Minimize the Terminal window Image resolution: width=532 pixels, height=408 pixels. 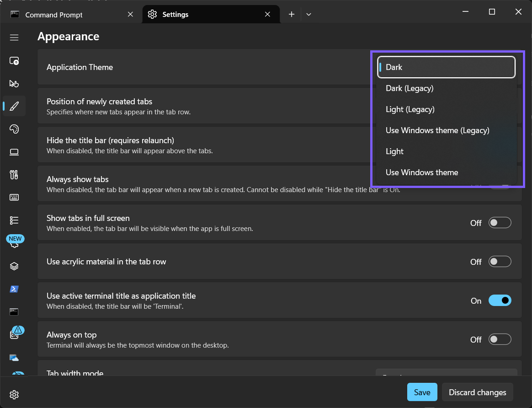pyautogui.click(x=465, y=12)
